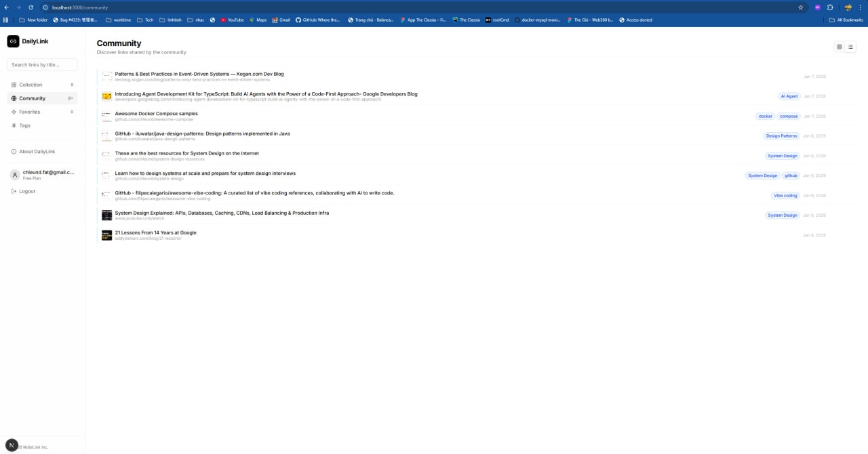Open the All Bookmarks dropdown
The image size is (868, 454).
click(846, 20)
